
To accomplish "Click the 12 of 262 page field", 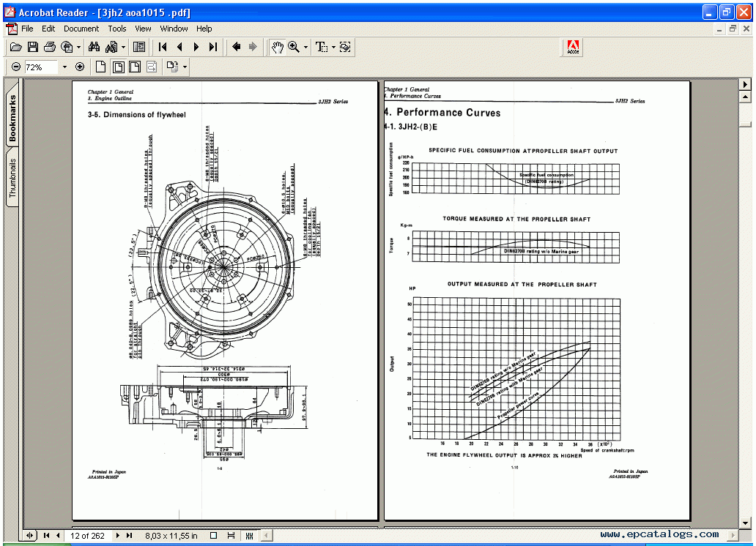I will tap(88, 536).
